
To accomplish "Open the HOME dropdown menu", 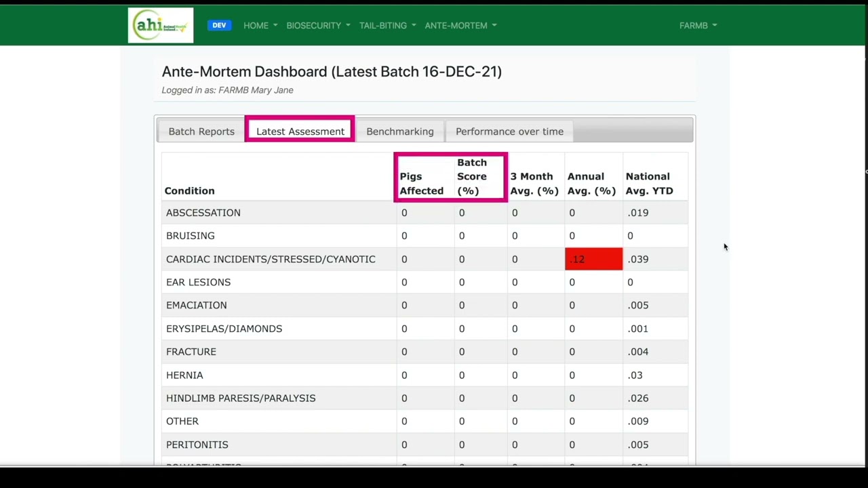I will pos(260,25).
